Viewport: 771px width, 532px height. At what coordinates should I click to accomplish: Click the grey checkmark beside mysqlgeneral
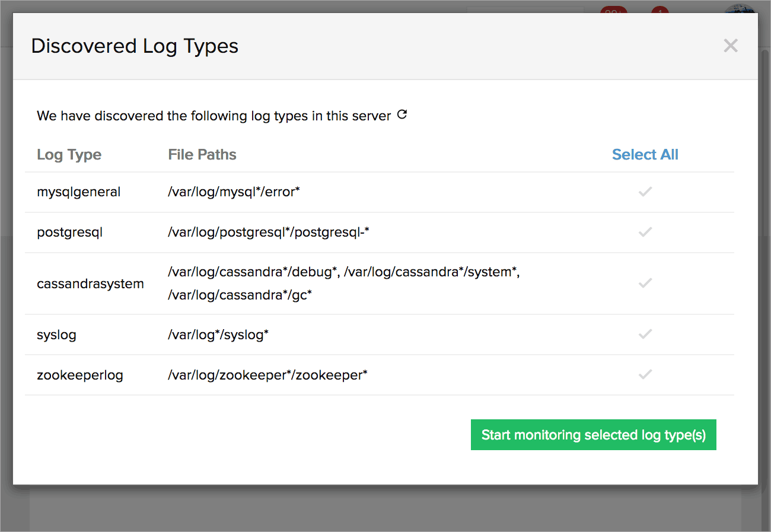click(645, 192)
